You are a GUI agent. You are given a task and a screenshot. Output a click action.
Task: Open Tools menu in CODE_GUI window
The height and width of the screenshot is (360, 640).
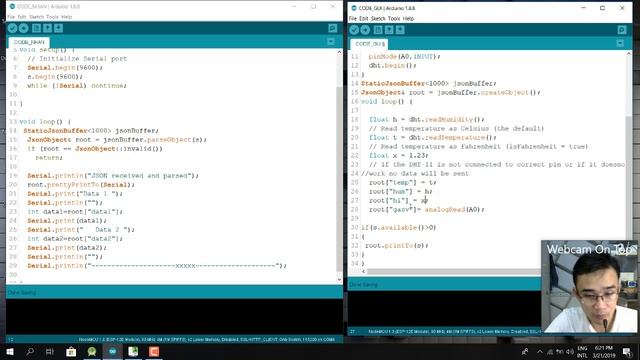[x=394, y=18]
